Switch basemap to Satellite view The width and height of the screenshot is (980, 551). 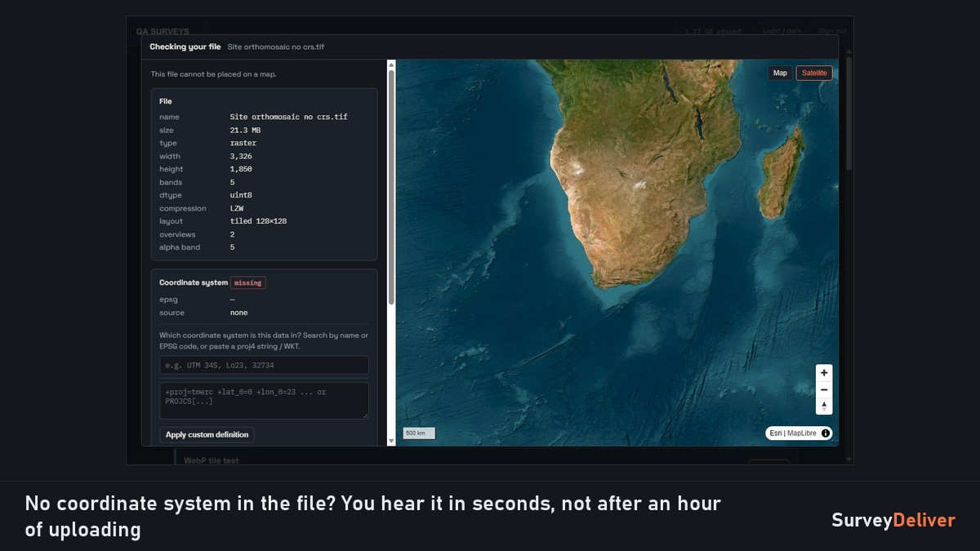pyautogui.click(x=814, y=73)
